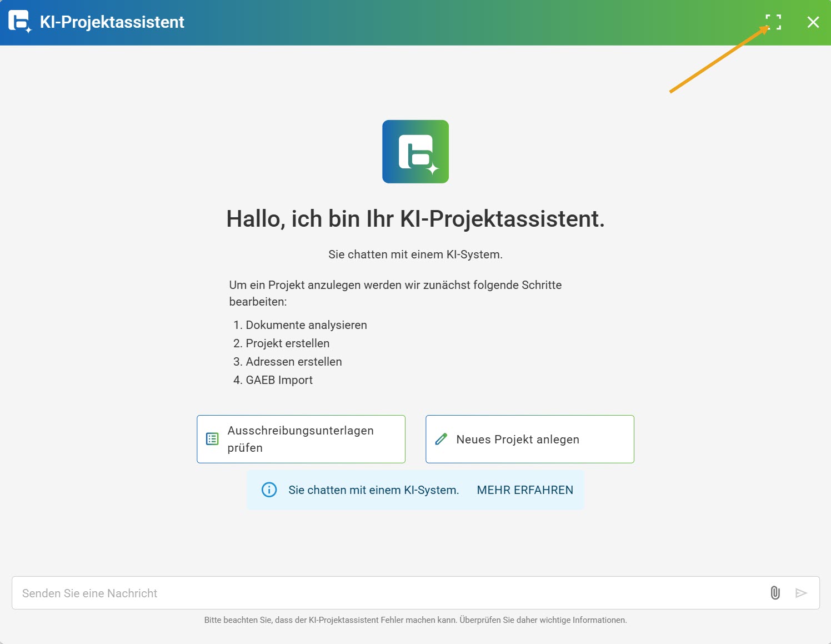The image size is (831, 644).
Task: Click the KI-Projektassistent logo in header
Action: tap(20, 22)
